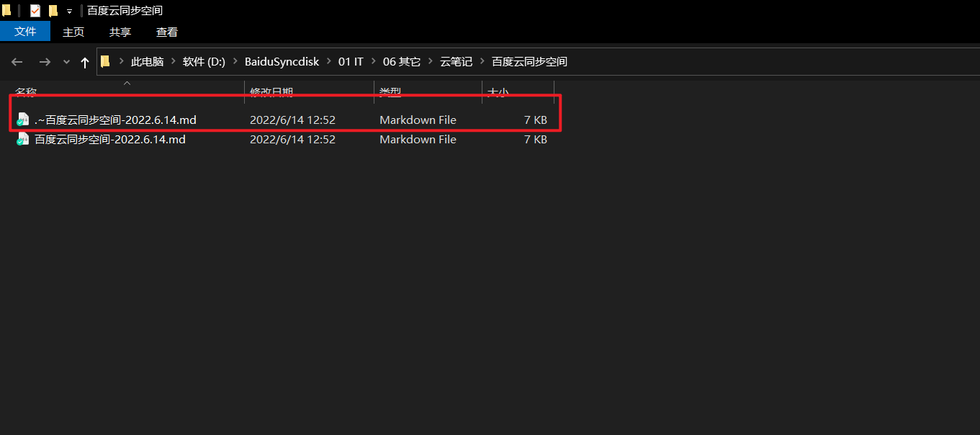Click the folder icon at title bar left
The height and width of the screenshot is (435, 980).
coord(6,11)
